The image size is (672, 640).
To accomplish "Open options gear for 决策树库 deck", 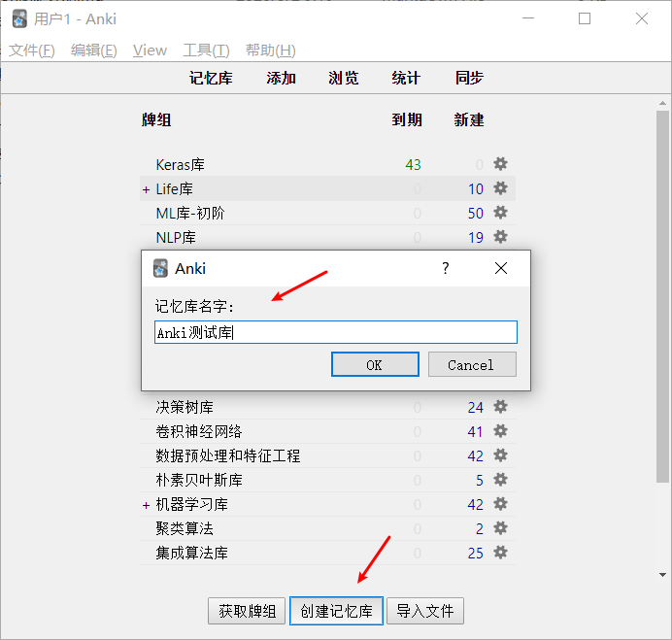I will click(500, 406).
